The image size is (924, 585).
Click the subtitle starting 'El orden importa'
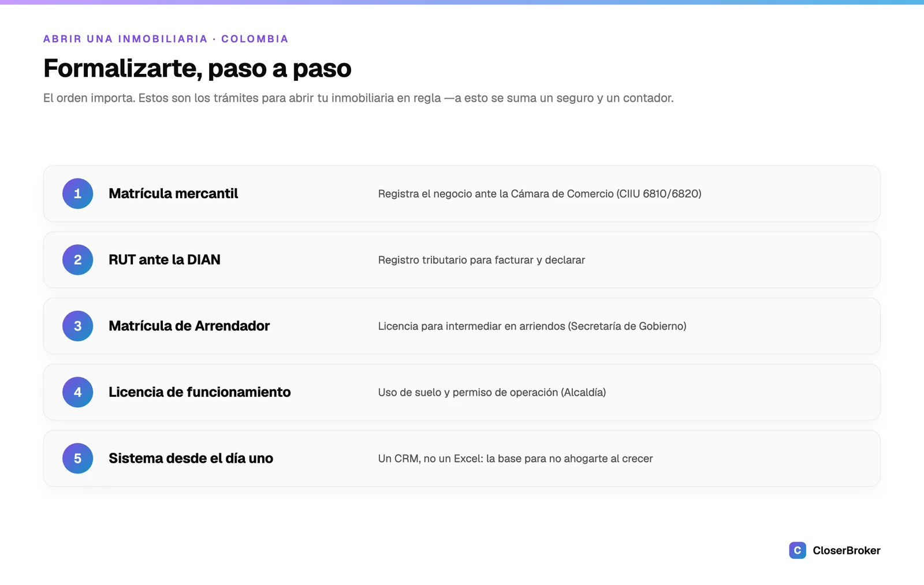359,98
